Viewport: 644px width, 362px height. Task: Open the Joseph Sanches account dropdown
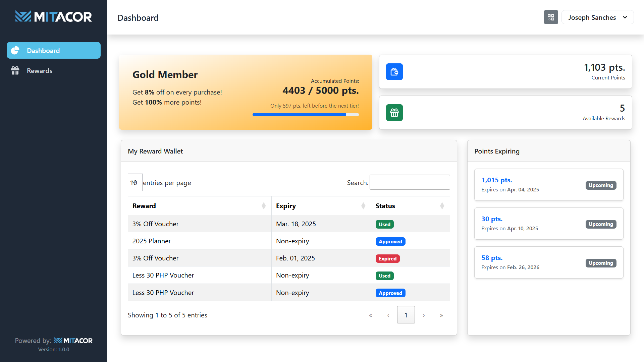[597, 17]
